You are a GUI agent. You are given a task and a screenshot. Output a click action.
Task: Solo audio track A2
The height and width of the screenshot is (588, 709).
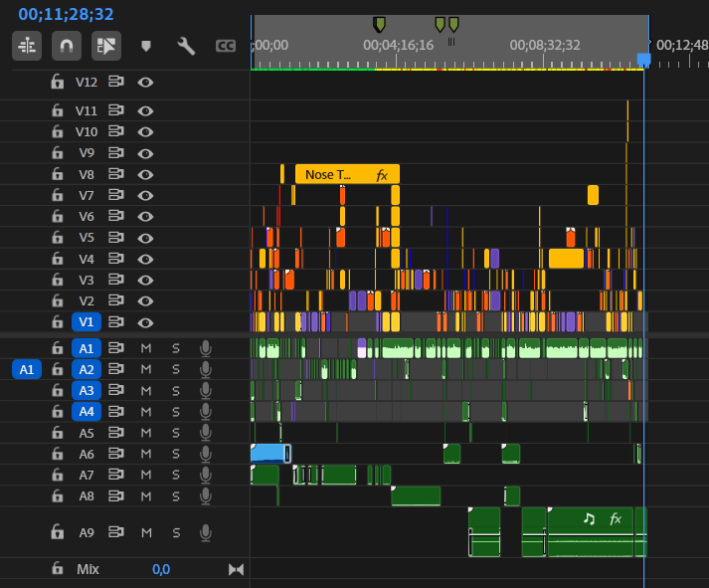[x=176, y=369]
